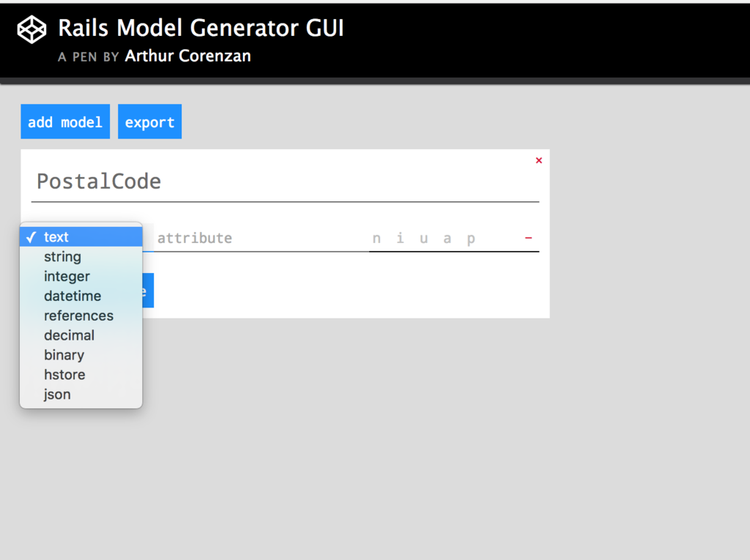Edit the PostalCode model name field
Viewport: 750px width, 560px height.
(x=285, y=182)
